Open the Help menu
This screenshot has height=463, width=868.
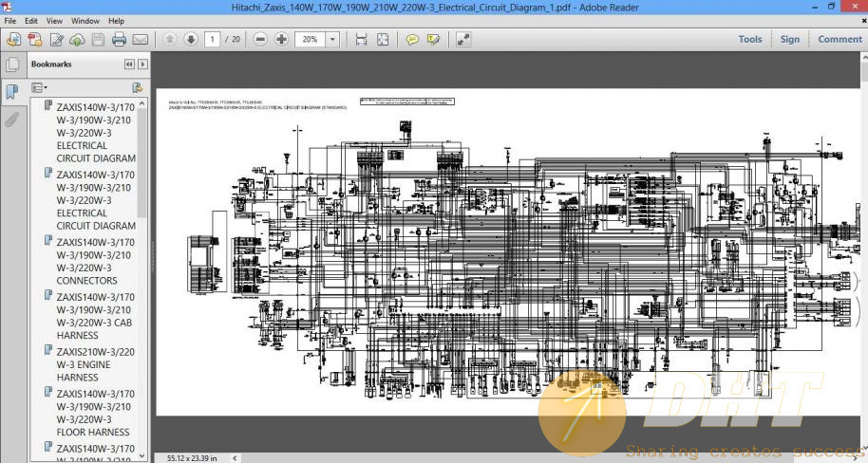[x=116, y=21]
